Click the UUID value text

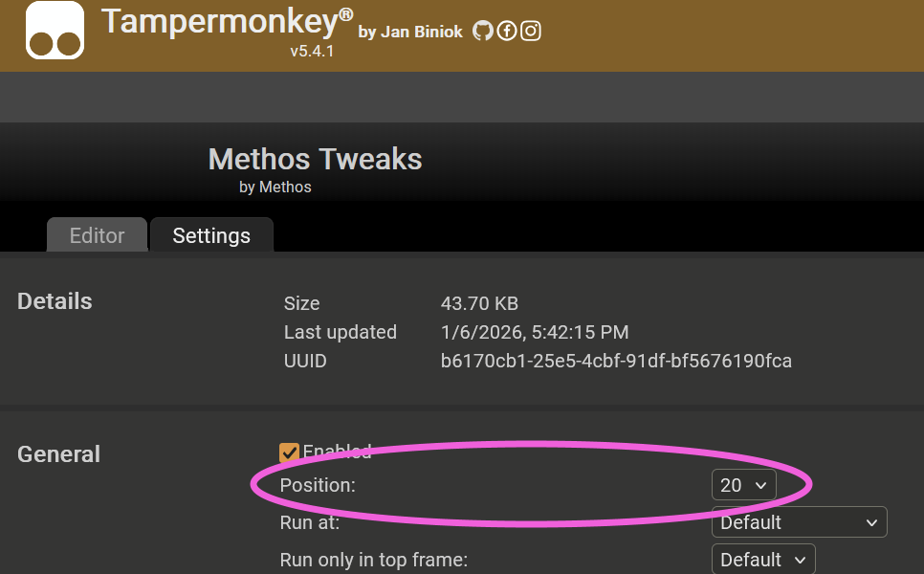616,362
